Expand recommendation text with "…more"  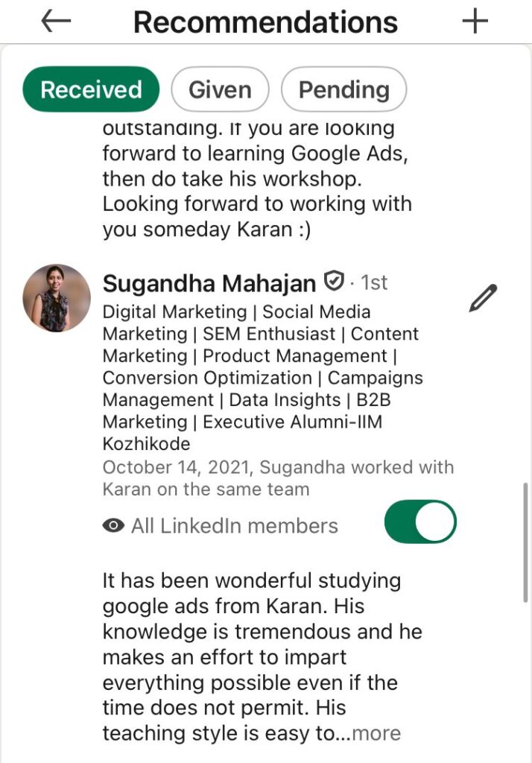[x=376, y=733]
